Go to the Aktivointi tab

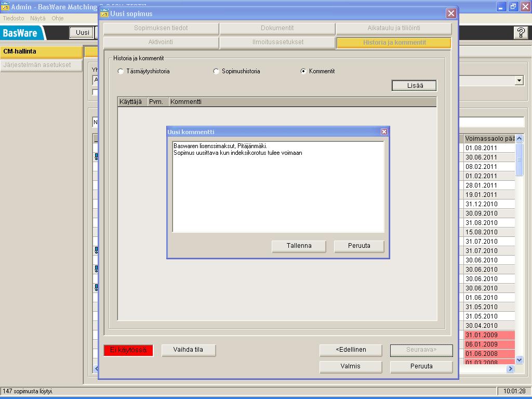click(x=161, y=42)
